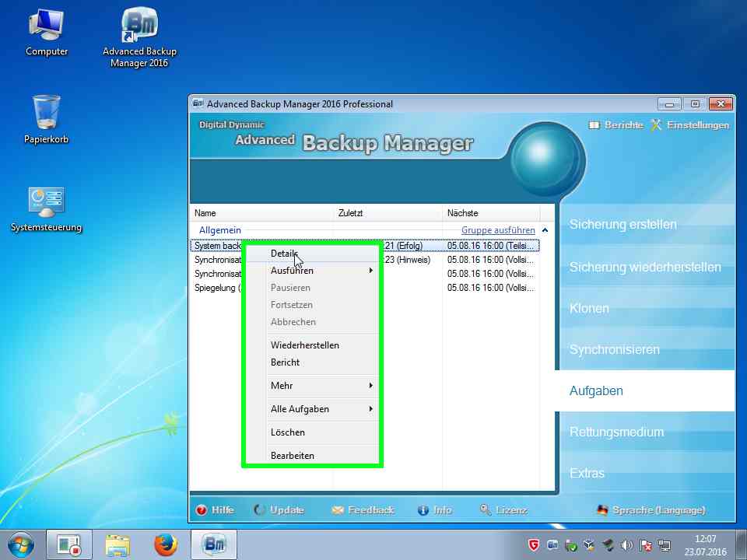The height and width of the screenshot is (560, 747).
Task: Open the Windows Start button
Action: coord(20,544)
